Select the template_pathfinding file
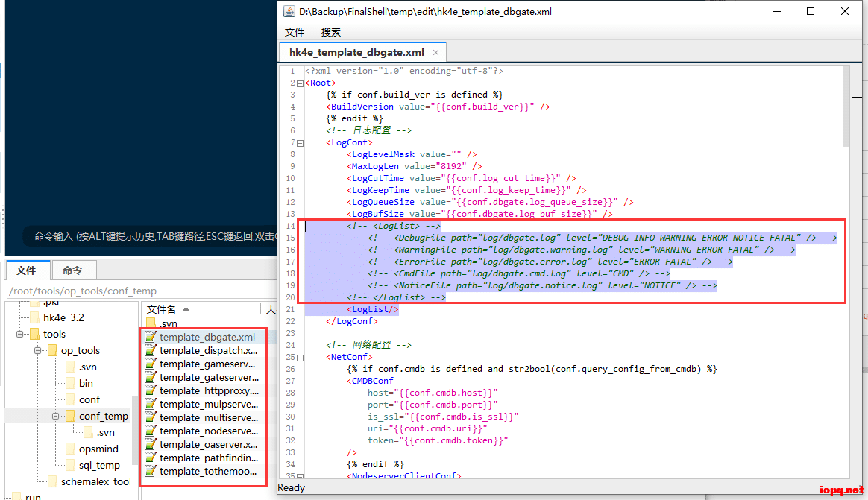Viewport: 868px width, 500px height. click(208, 458)
